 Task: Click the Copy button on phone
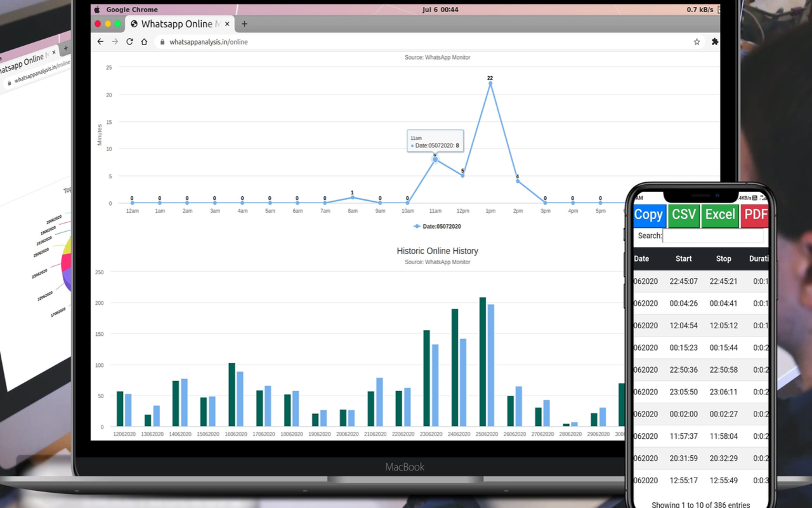(648, 215)
